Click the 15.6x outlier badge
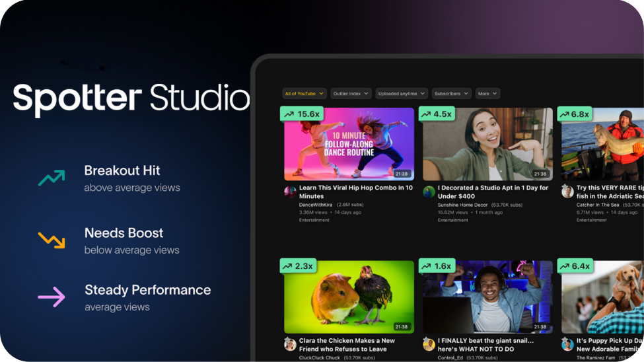 (302, 114)
